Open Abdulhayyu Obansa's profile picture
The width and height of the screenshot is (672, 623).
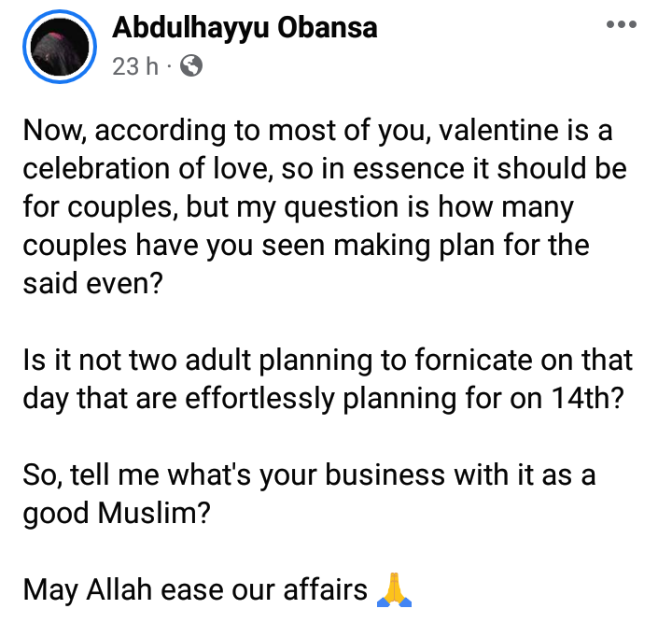pyautogui.click(x=60, y=47)
